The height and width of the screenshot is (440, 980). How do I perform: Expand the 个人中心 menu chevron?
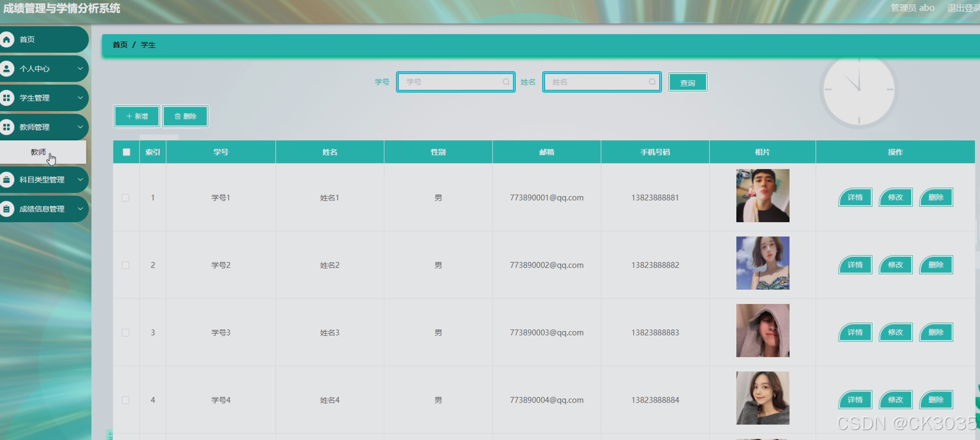point(80,69)
